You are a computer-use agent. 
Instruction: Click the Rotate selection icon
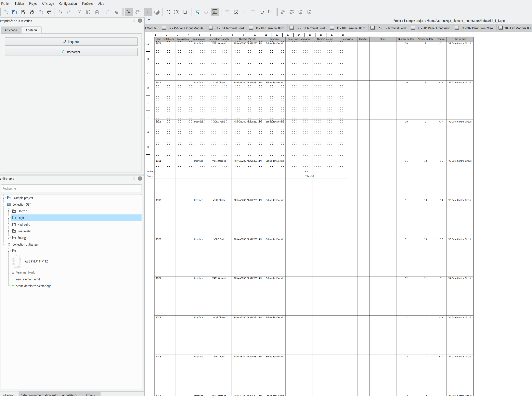[116, 12]
